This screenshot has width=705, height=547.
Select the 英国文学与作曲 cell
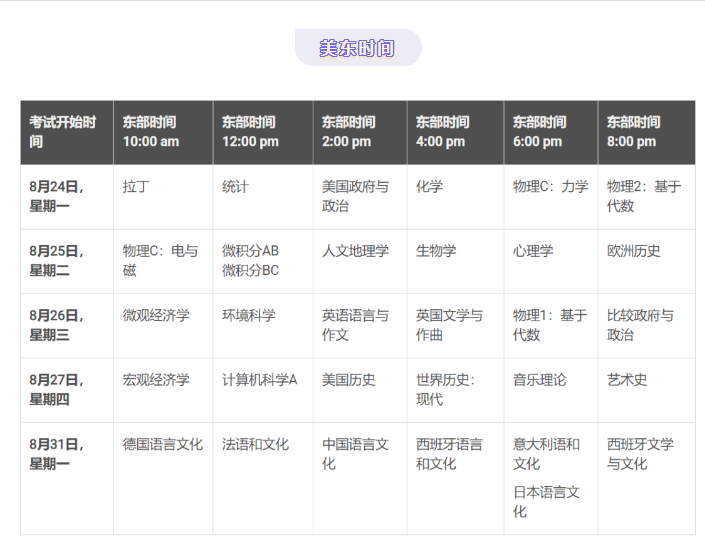click(449, 325)
